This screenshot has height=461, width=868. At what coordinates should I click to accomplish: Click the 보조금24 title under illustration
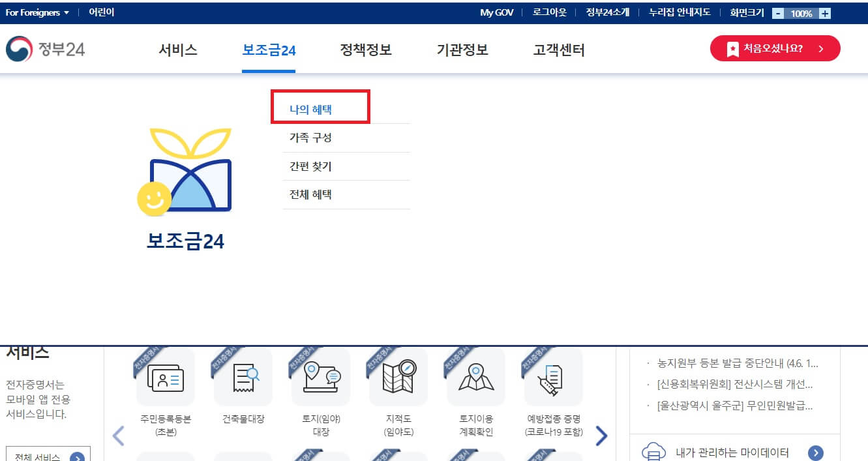[185, 242]
